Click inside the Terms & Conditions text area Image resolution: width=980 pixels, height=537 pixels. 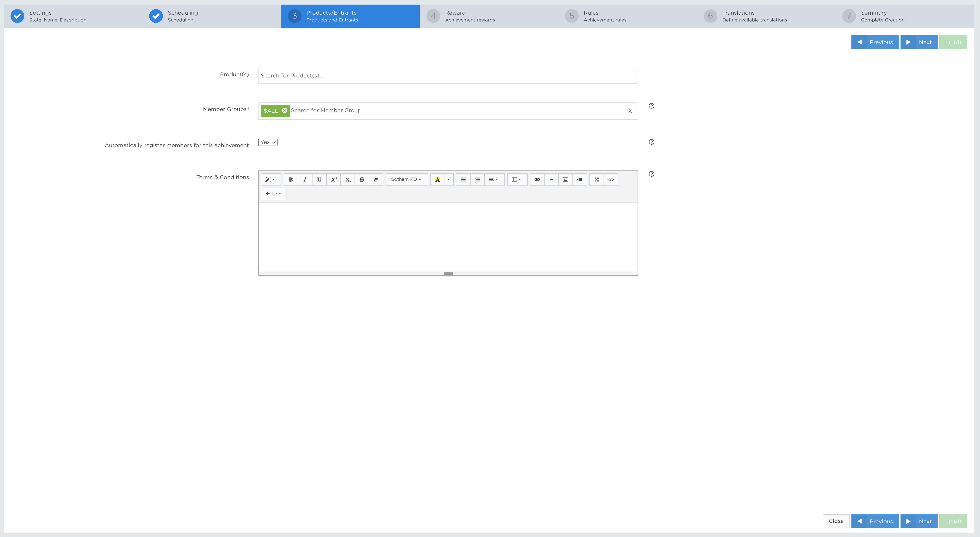(x=448, y=237)
